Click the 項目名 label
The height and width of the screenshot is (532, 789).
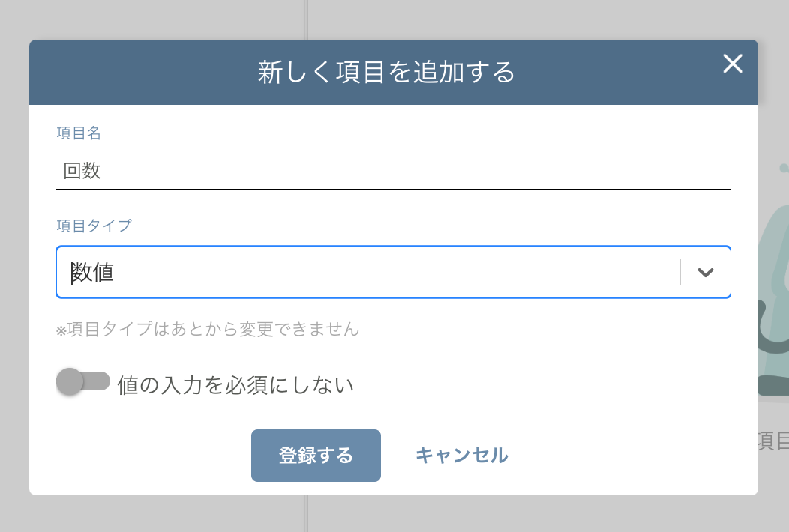[79, 133]
